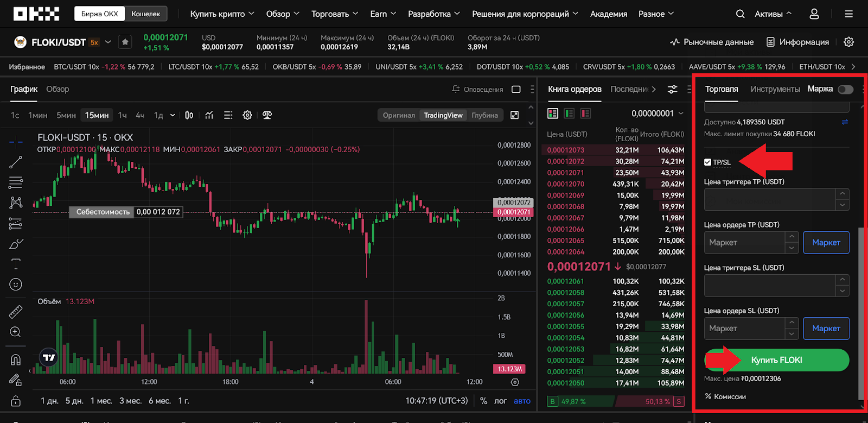868x423 pixels.
Task: Select the TradingView chart mode
Action: [x=443, y=115]
